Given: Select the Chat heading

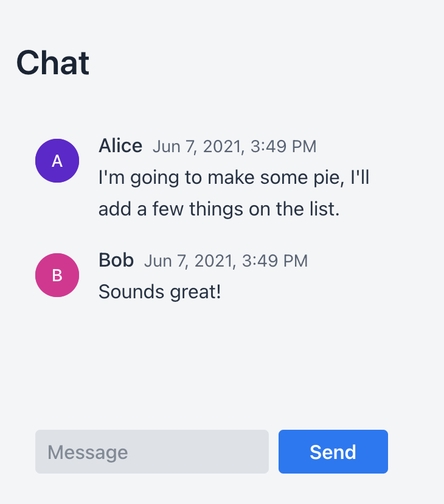Looking at the screenshot, I should (x=53, y=63).
